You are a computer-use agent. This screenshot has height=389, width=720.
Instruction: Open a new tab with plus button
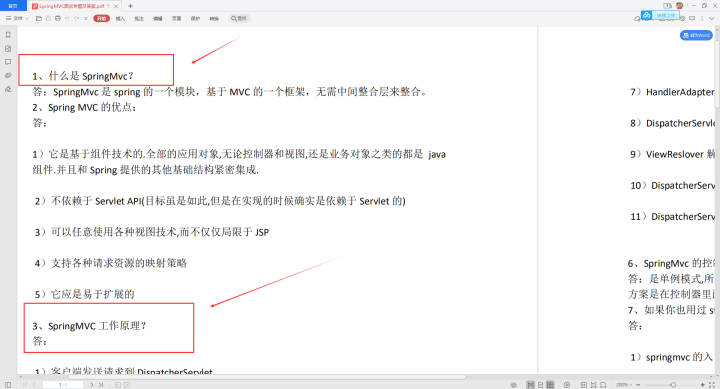tap(130, 6)
